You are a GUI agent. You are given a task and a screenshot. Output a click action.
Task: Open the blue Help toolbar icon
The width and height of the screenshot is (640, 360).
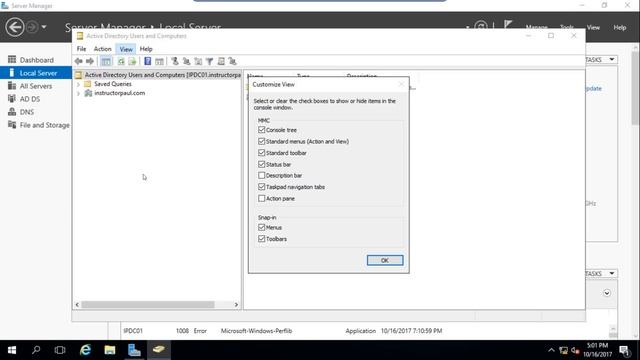(147, 61)
